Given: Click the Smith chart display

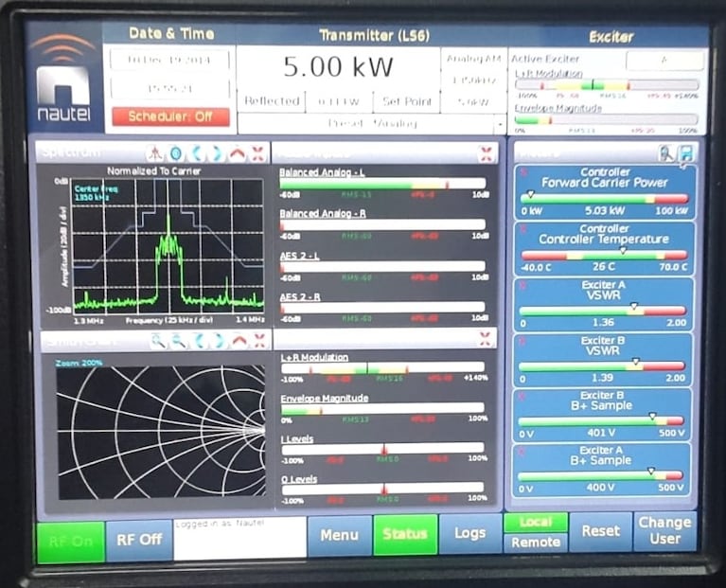Looking at the screenshot, I should coord(161,432).
